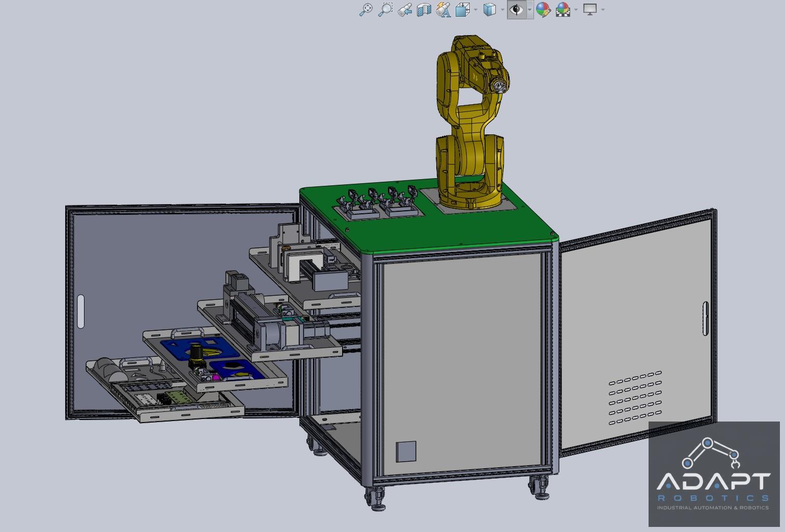Select the small square panel on cabinet front
Viewport: 785px width, 532px height.
406,452
